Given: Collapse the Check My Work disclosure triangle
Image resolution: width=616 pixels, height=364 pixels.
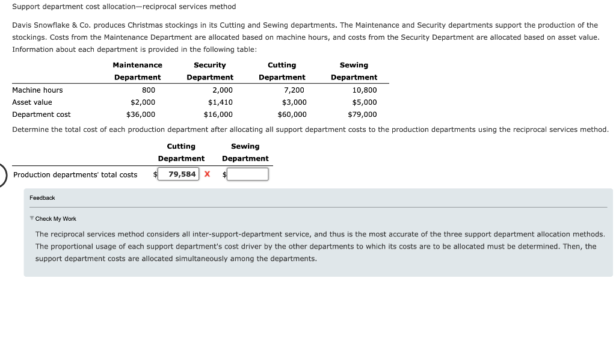Looking at the screenshot, I should click(x=33, y=218).
